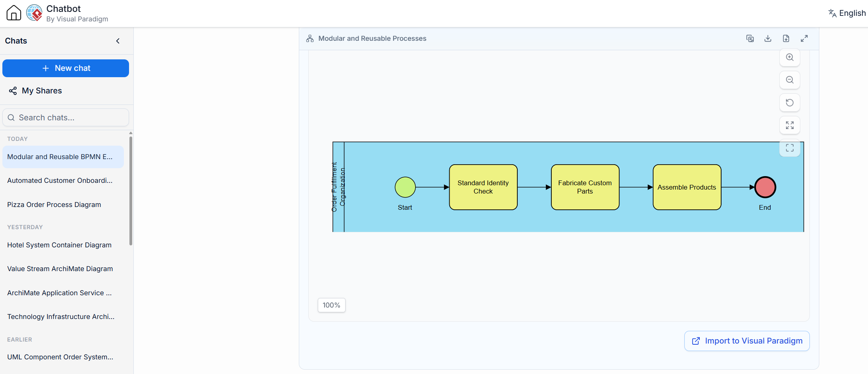Image resolution: width=868 pixels, height=374 pixels.
Task: Click the sidebar chat list scrollbar
Action: coord(131,191)
